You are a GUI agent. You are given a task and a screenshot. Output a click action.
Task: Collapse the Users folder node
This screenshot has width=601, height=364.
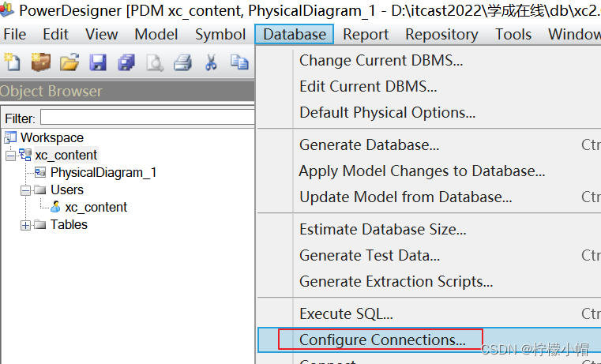point(25,190)
